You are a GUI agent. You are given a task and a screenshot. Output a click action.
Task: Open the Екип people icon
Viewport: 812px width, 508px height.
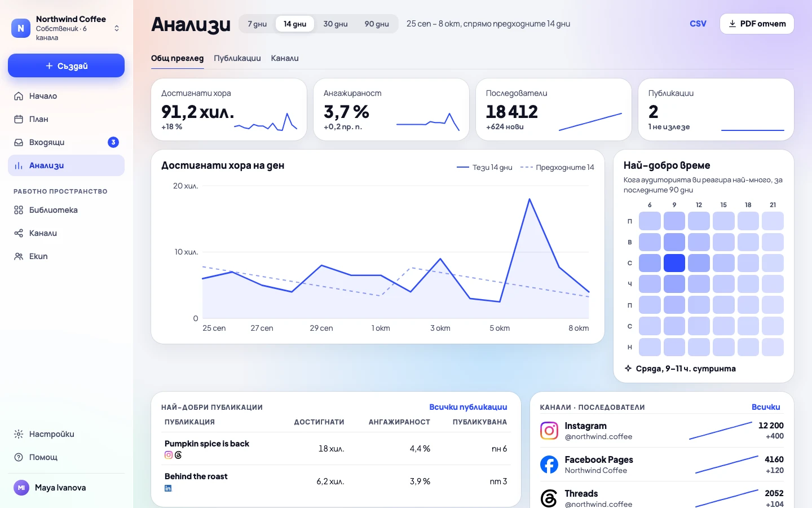pyautogui.click(x=19, y=256)
